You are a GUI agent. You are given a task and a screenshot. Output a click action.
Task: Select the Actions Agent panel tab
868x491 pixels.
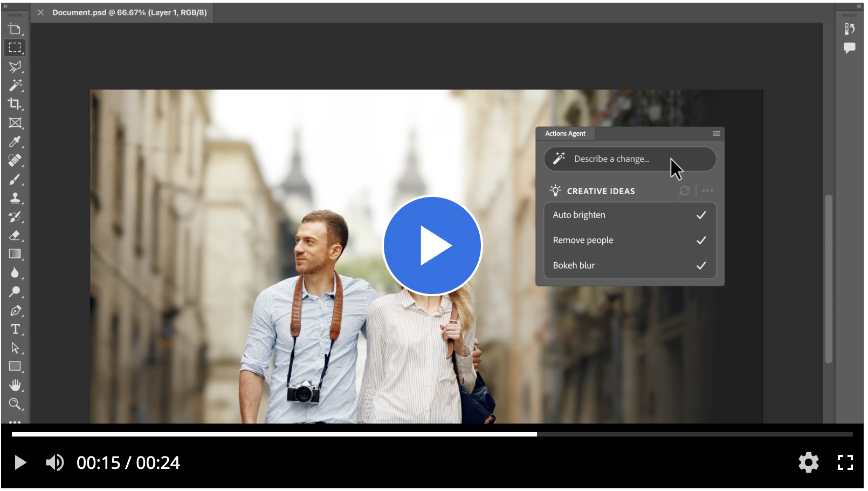click(x=565, y=134)
